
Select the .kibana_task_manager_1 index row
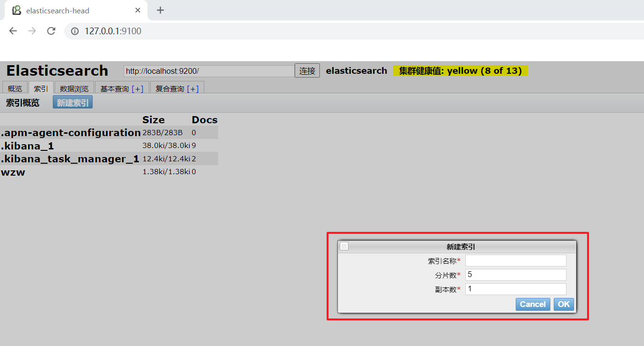(x=109, y=158)
